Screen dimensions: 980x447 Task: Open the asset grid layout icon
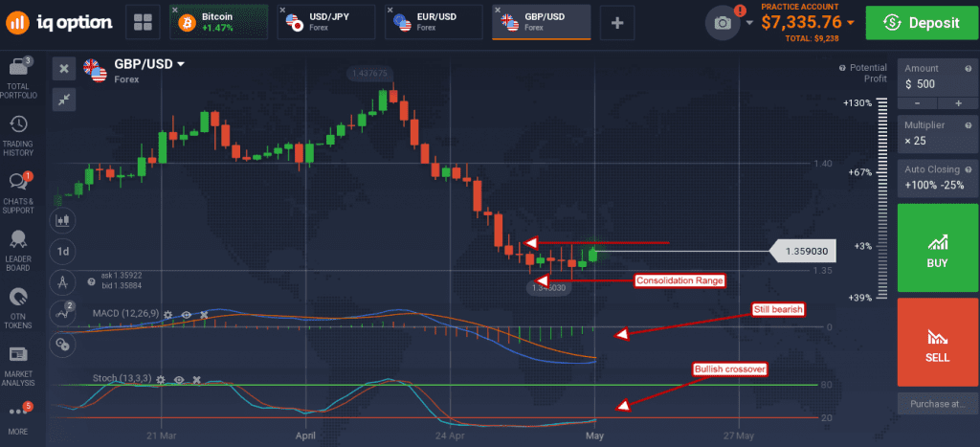click(143, 23)
